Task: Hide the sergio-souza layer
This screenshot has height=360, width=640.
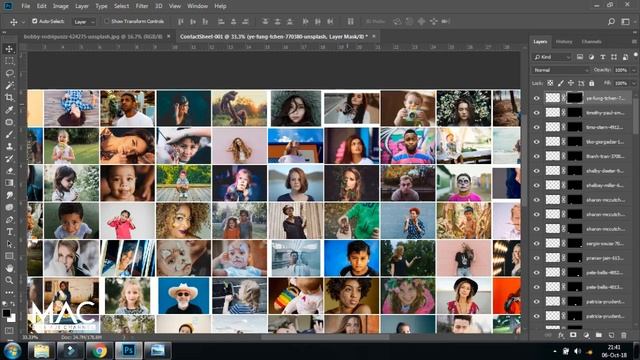Action: 537,244
